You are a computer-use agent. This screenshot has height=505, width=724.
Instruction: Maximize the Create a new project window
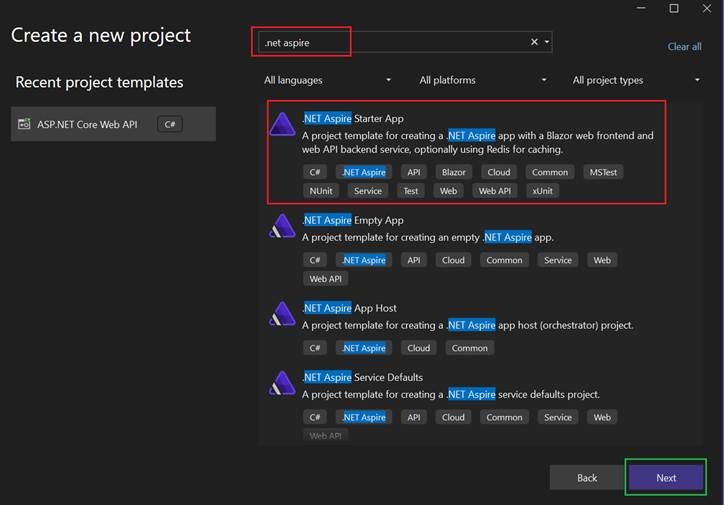coord(674,8)
